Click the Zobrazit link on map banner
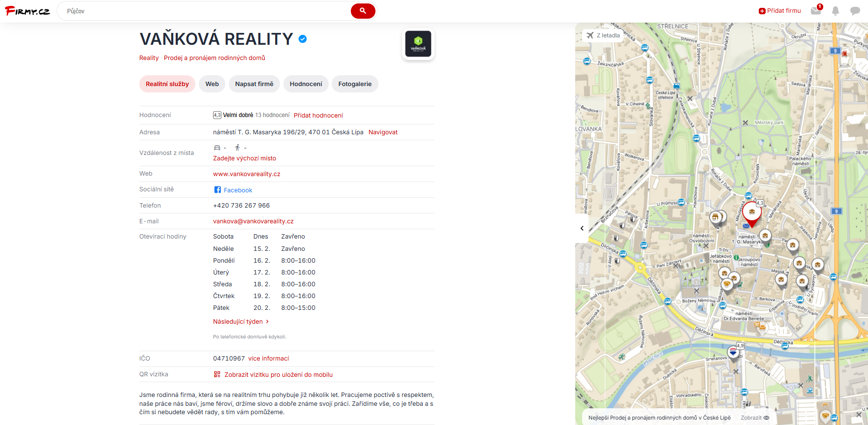Viewport: 868px width, 425px height. (x=751, y=418)
